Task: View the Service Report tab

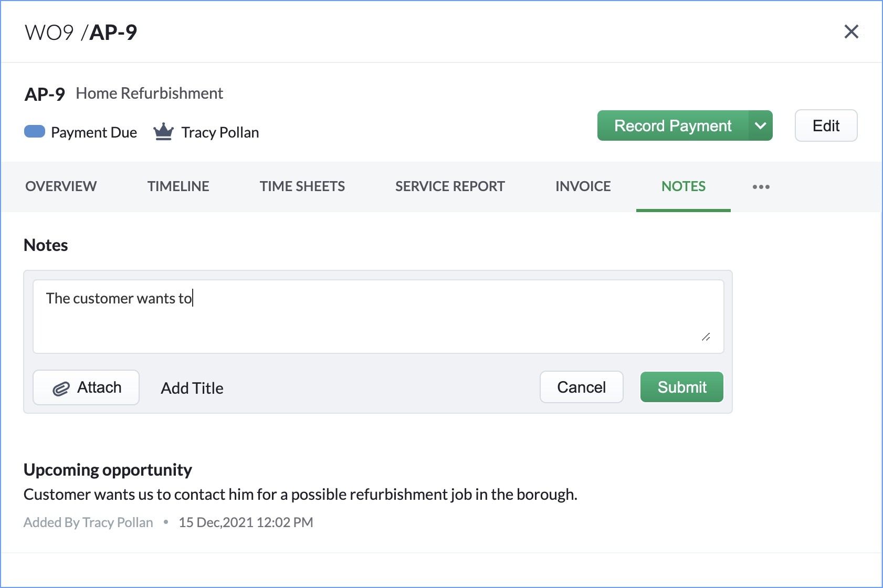Action: [x=450, y=186]
